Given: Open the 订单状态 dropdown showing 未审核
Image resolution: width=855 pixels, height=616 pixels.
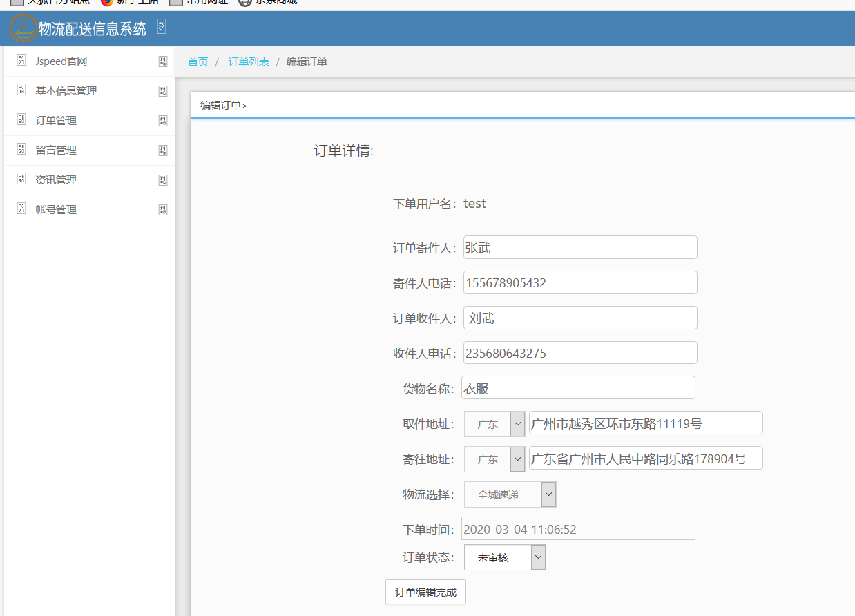Looking at the screenshot, I should [x=505, y=557].
